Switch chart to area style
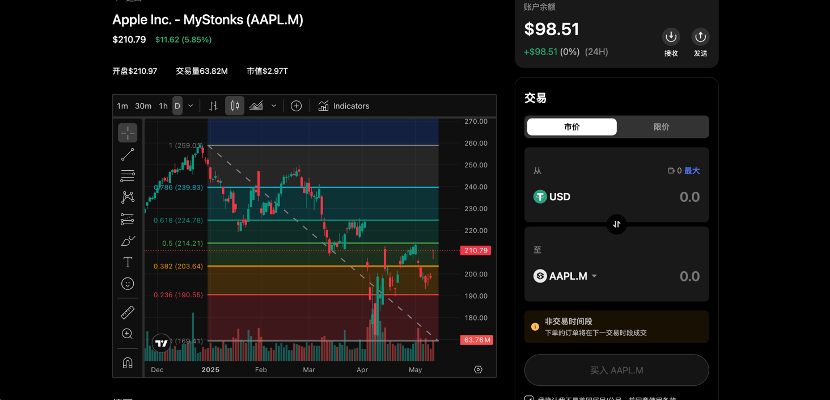The height and width of the screenshot is (400, 830). (257, 106)
